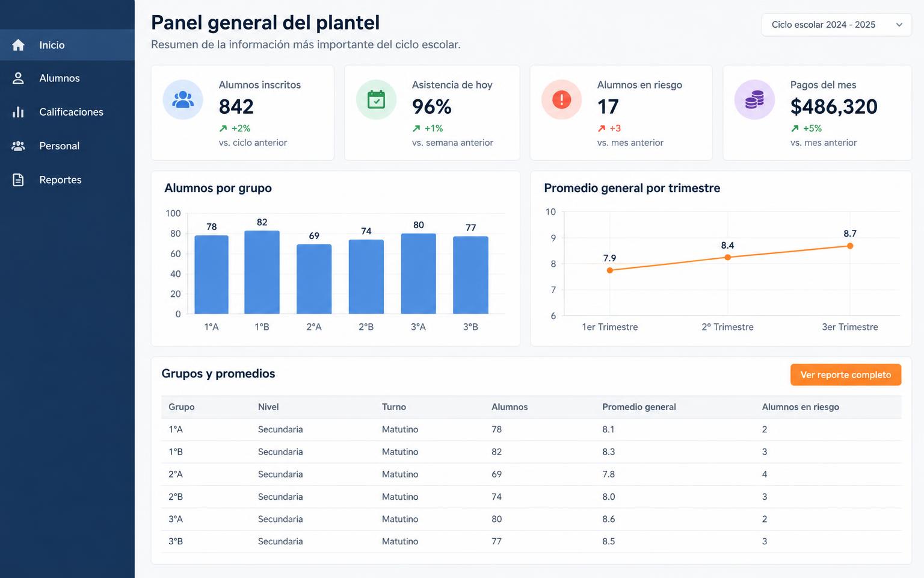Click the 2°A cell in the groups table

click(176, 474)
